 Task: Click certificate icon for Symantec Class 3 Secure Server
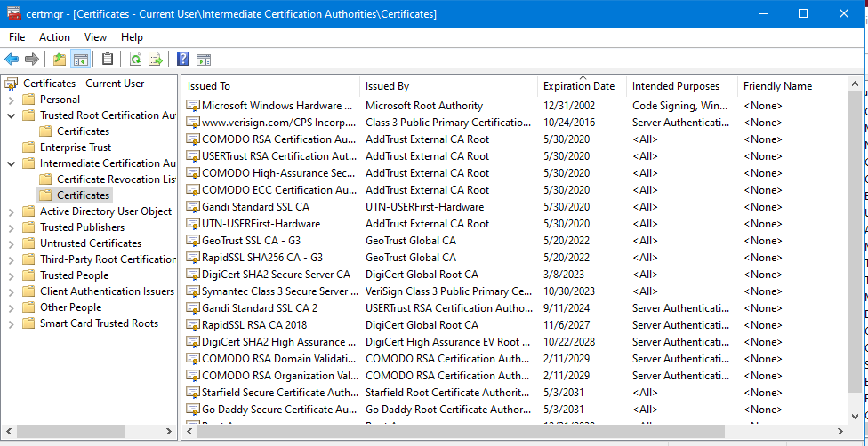point(193,291)
